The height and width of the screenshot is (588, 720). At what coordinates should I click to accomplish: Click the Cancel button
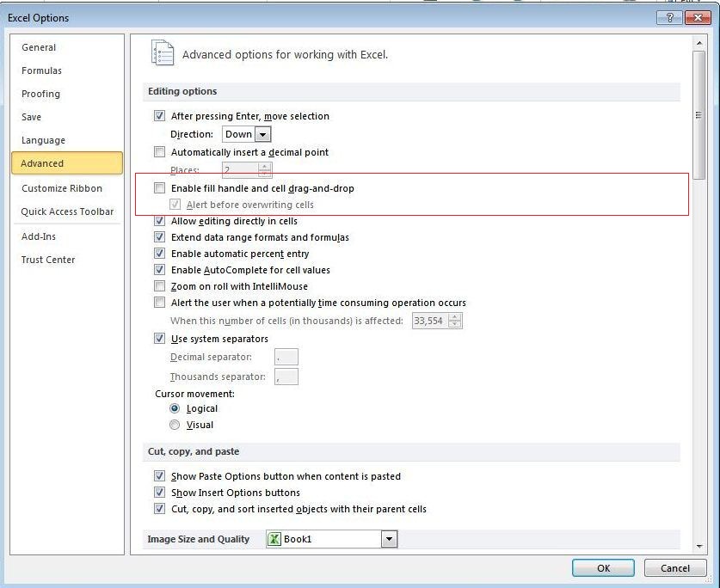tap(675, 568)
